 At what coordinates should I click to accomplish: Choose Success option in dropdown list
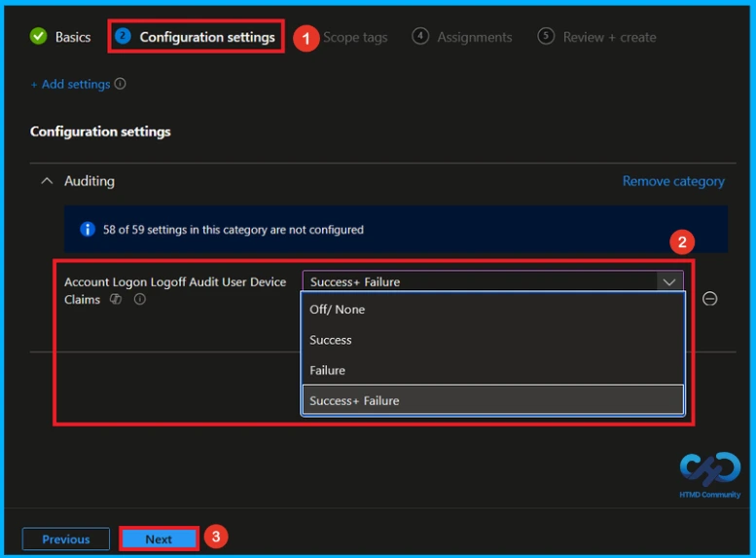tap(492, 340)
